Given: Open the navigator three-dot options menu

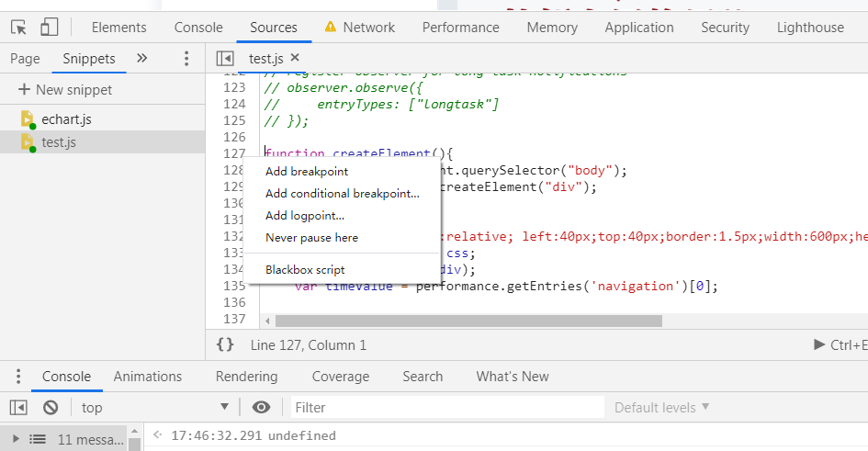Looking at the screenshot, I should click(x=186, y=58).
